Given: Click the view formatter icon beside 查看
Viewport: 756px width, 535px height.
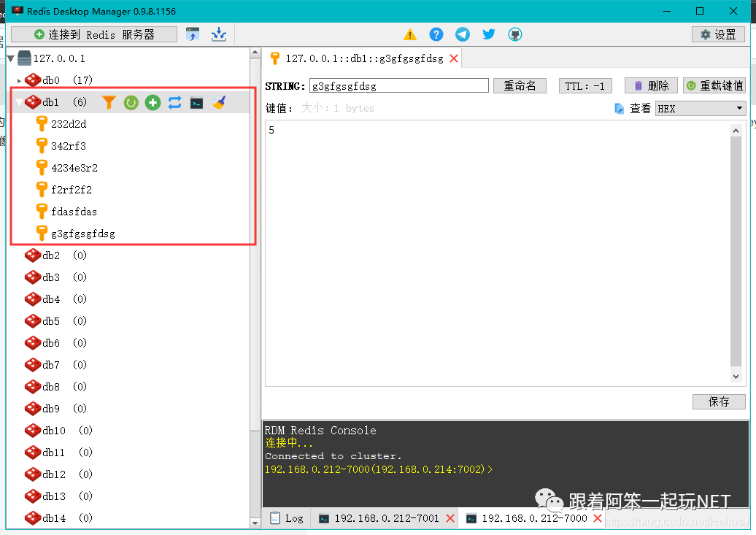Looking at the screenshot, I should click(619, 109).
